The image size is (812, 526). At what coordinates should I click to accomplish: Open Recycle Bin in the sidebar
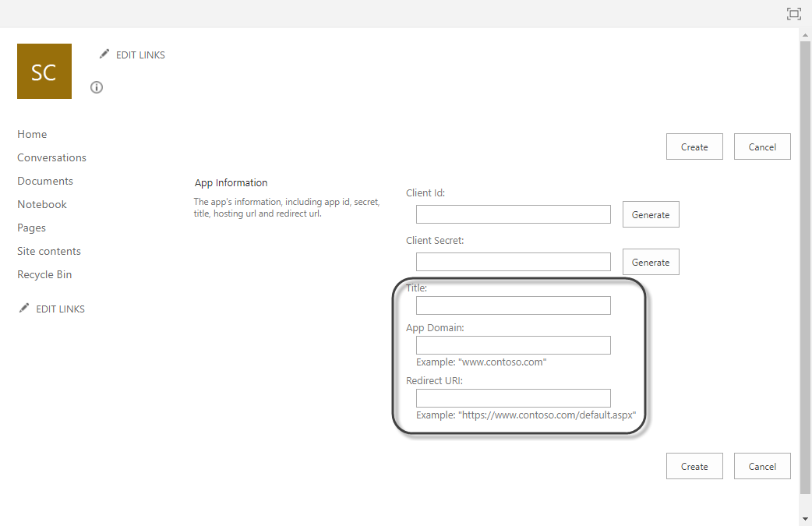tap(44, 274)
